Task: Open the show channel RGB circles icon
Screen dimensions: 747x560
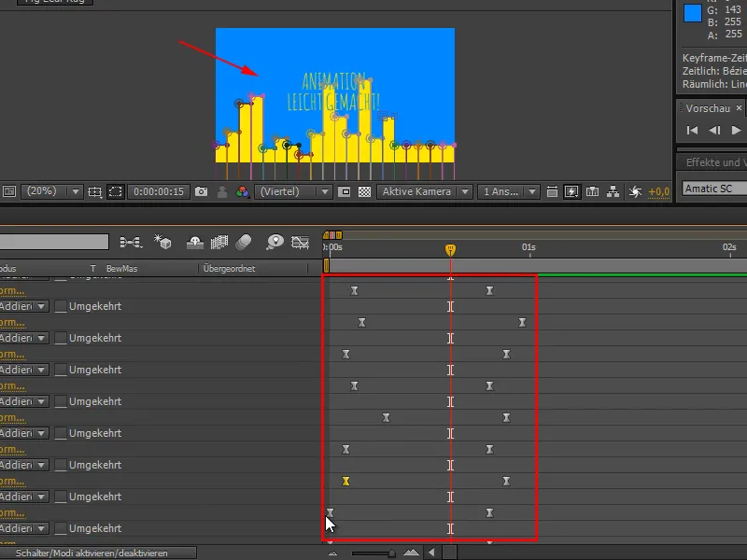Action: point(243,191)
